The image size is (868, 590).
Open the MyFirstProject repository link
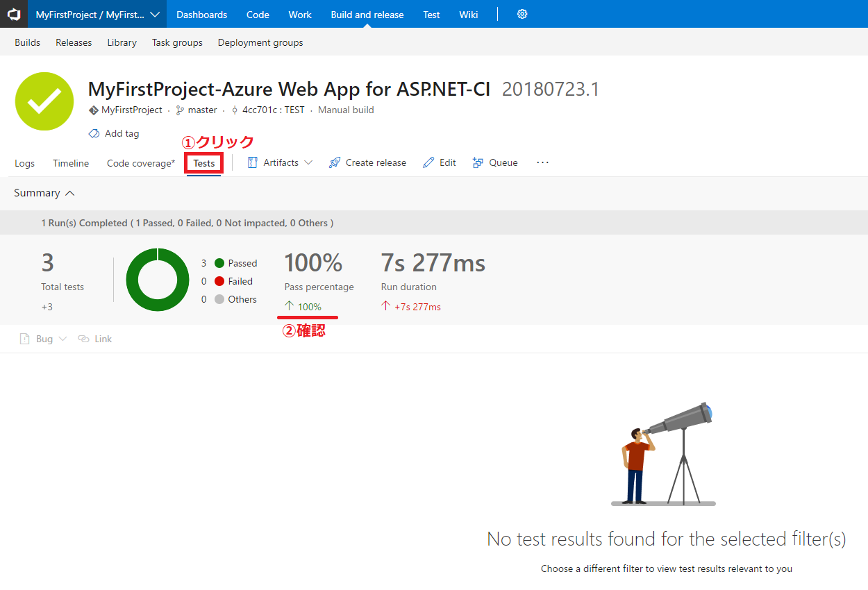tap(132, 110)
